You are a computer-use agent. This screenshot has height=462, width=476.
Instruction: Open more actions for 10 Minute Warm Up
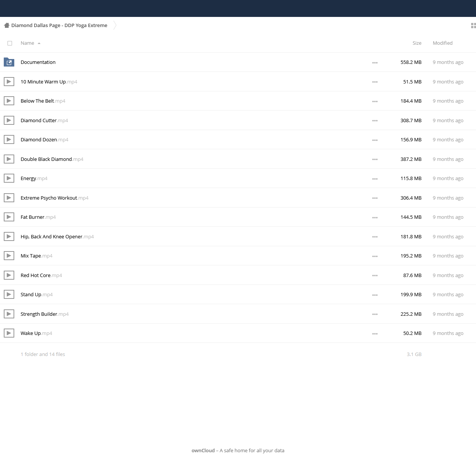coord(375,82)
